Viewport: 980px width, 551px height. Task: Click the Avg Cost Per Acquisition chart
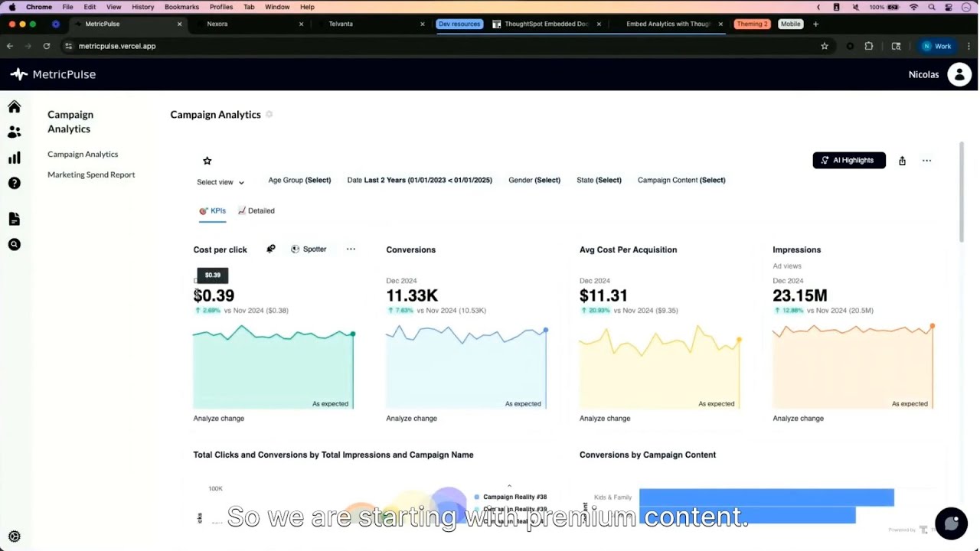tap(660, 367)
